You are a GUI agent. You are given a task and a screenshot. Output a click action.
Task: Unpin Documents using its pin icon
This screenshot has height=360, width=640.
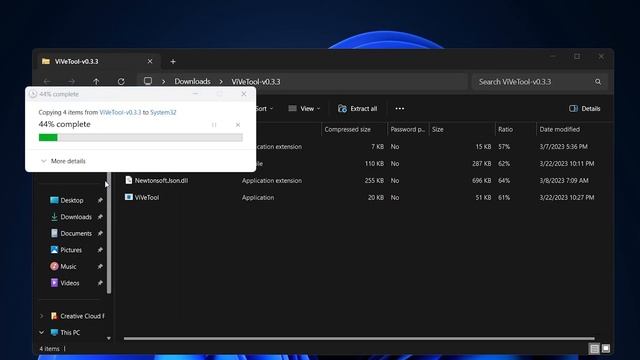(x=100, y=233)
